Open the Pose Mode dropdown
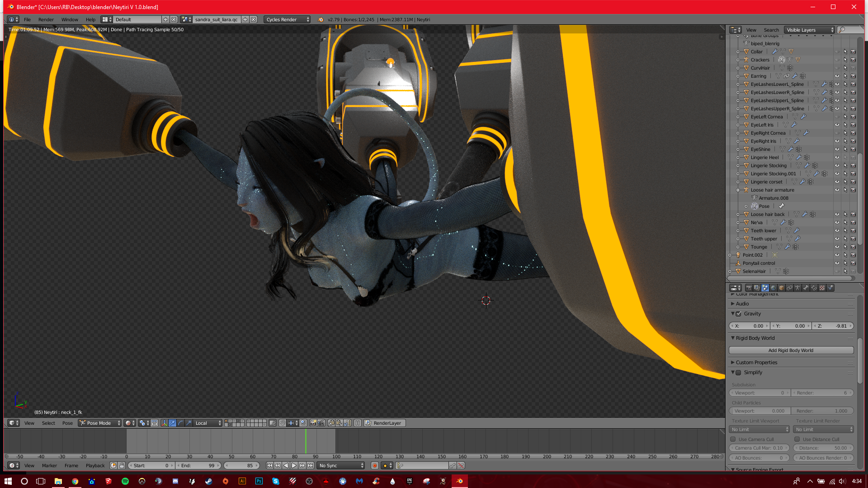Viewport: 868px width, 488px height. click(x=100, y=423)
